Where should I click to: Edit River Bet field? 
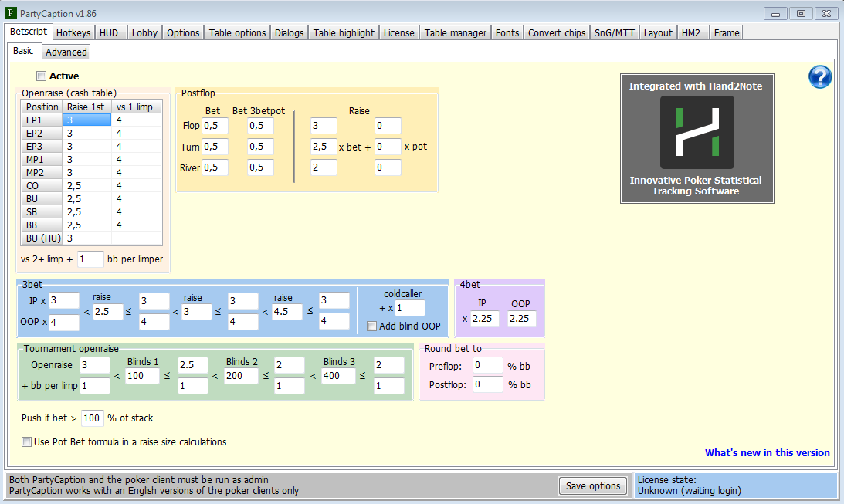(215, 167)
